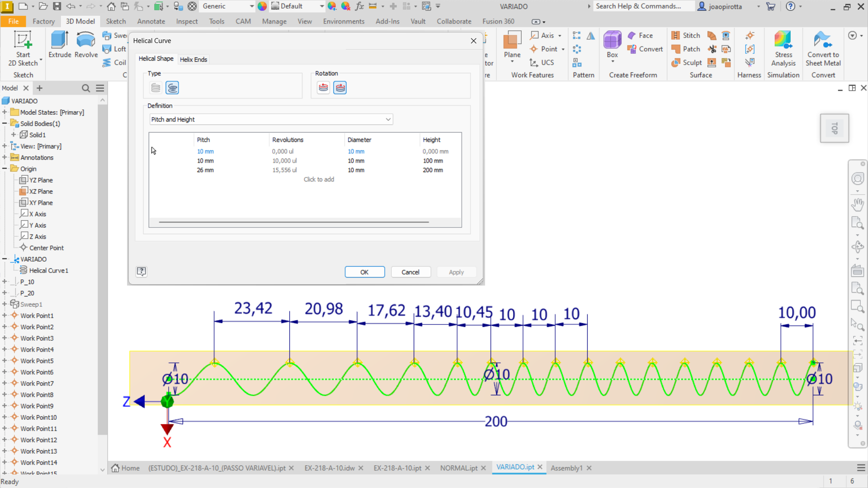Expand the Sweep1 tree node
The height and width of the screenshot is (488, 868).
coord(5,304)
